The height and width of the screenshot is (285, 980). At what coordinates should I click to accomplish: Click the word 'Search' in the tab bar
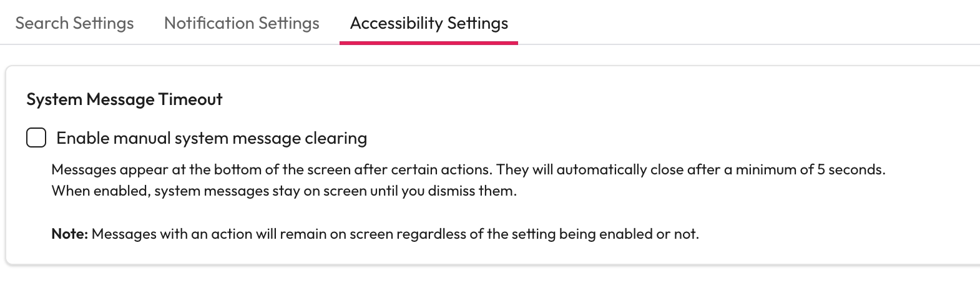coord(42,23)
